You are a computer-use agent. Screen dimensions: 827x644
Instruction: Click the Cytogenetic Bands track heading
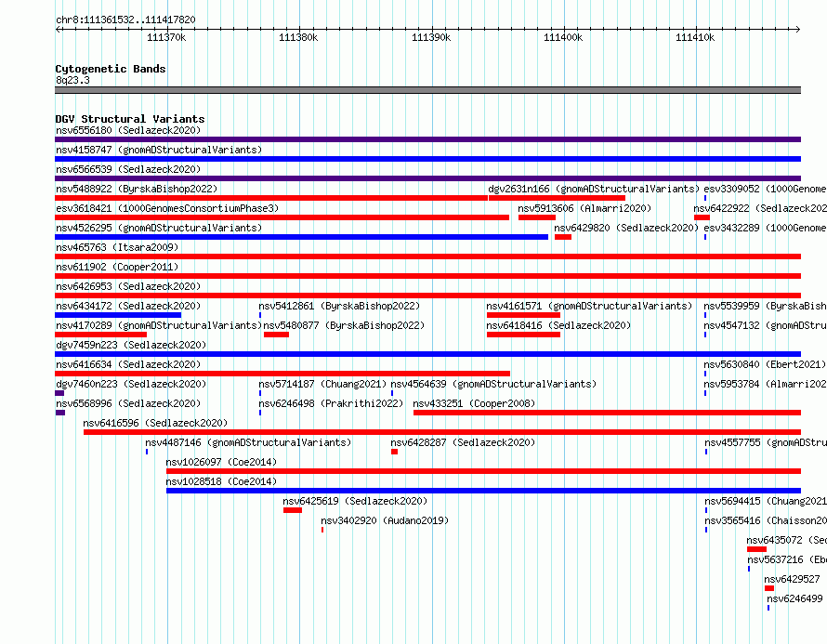pos(111,69)
